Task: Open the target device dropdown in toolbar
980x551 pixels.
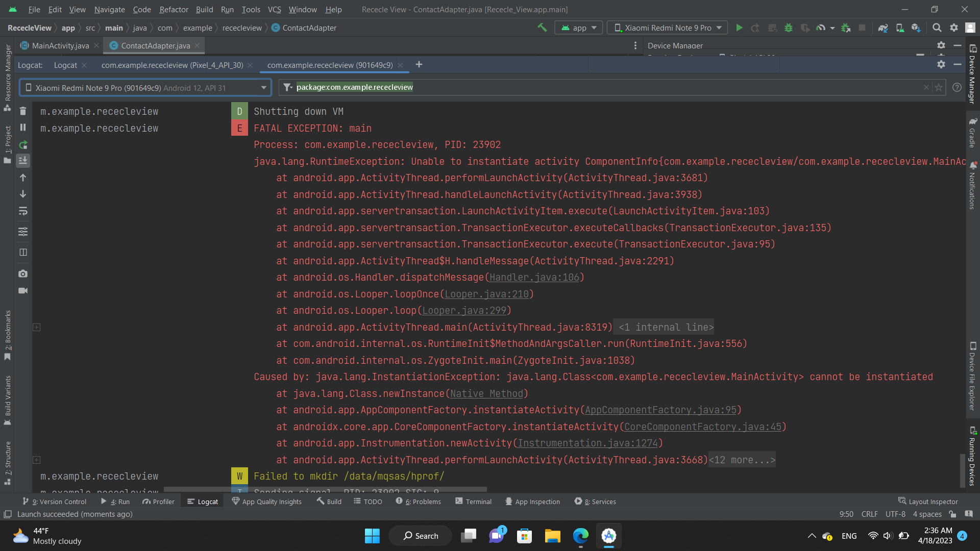Action: (x=668, y=28)
